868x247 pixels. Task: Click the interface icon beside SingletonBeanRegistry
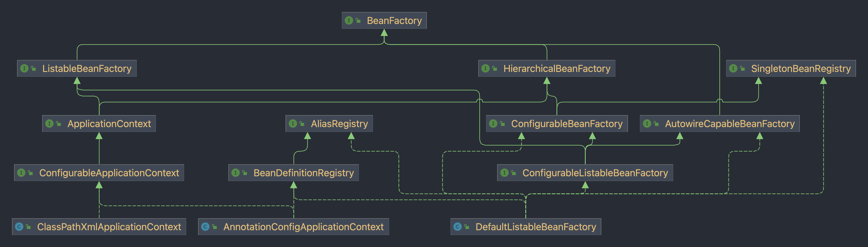733,69
